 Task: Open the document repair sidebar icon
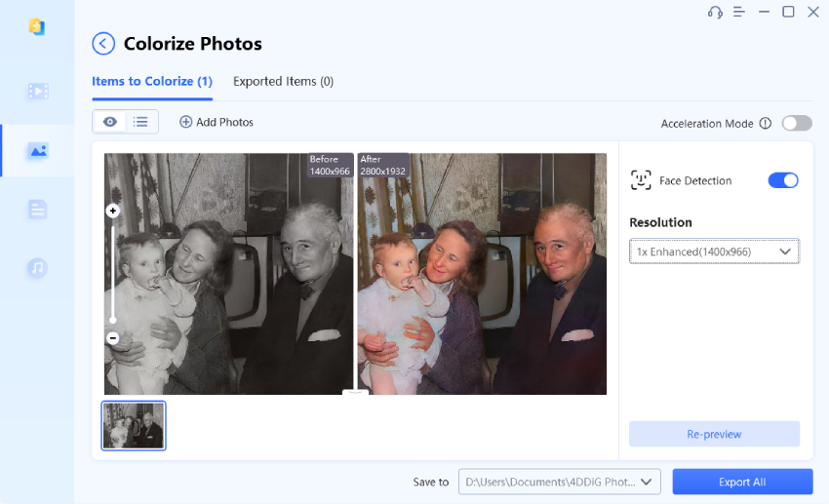tap(38, 210)
